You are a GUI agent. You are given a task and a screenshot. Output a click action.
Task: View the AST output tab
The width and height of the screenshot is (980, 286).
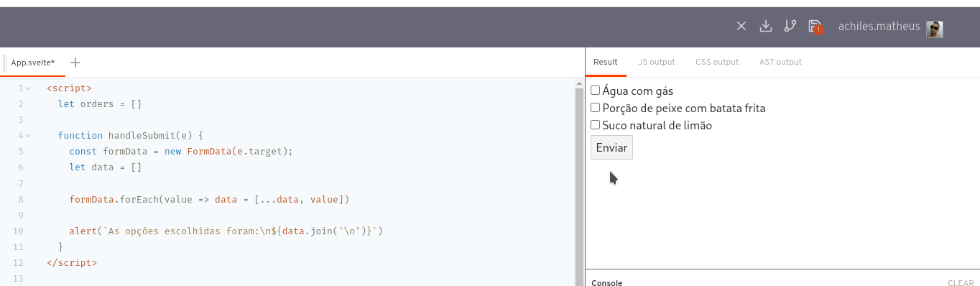click(780, 62)
